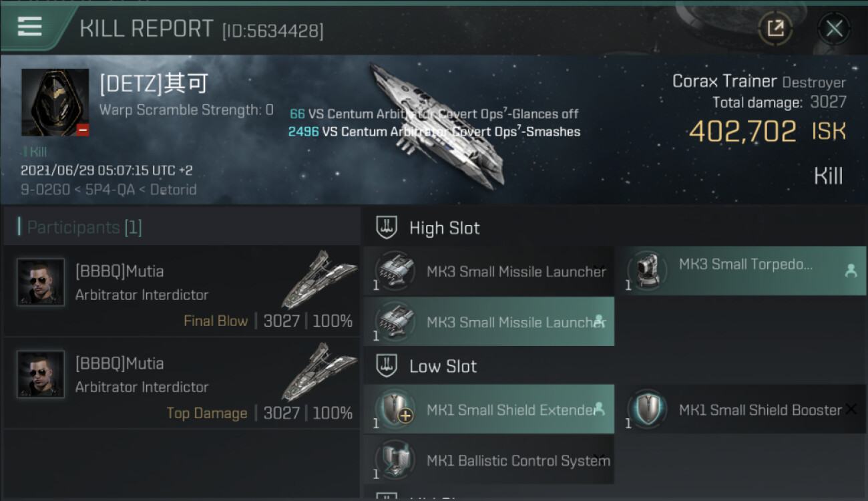The width and height of the screenshot is (868, 501).
Task: Select the MK1 Small Shield Booster icon
Action: 646,409
